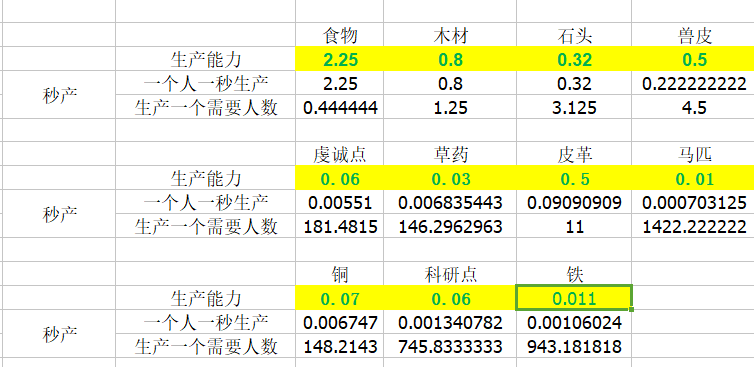Screen dimensions: 754x367
Task: Select the 草药 header cell
Action: coord(450,154)
